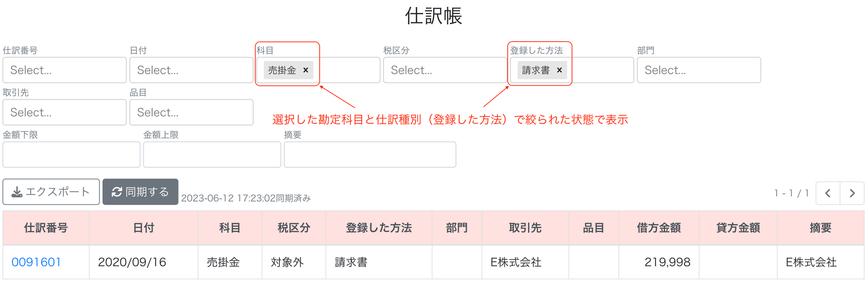Click the 登録した方法 column header
868x282 pixels.
(379, 228)
